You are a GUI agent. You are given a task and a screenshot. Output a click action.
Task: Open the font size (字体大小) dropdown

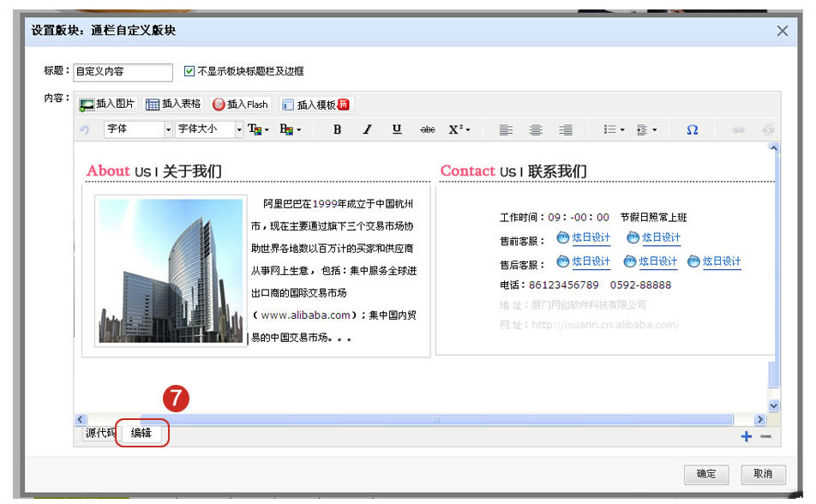tap(208, 129)
